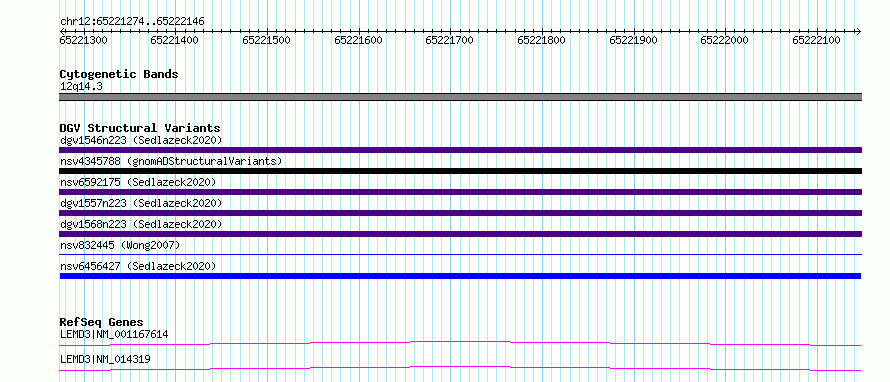Screen dimensions: 890x382
Task: Click ruler position 65221400
Action: click(175, 40)
